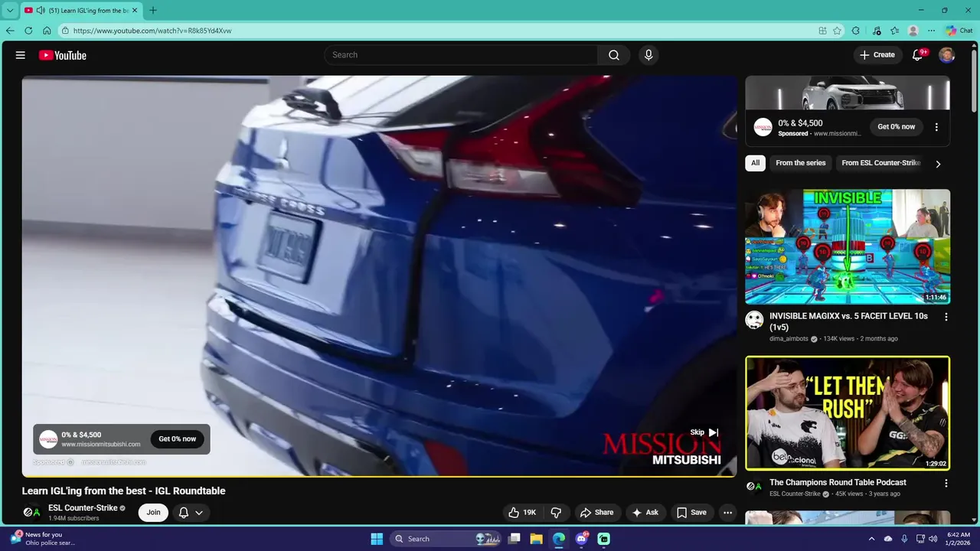Open the INVISIBLE MAGIXX video thumbnail
Screen dimensions: 980x551
[848, 247]
